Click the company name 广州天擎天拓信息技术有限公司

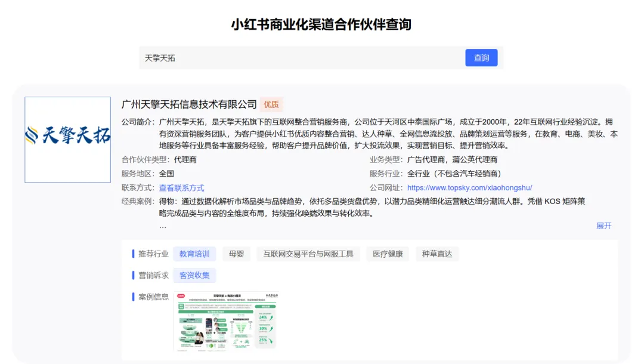point(189,104)
